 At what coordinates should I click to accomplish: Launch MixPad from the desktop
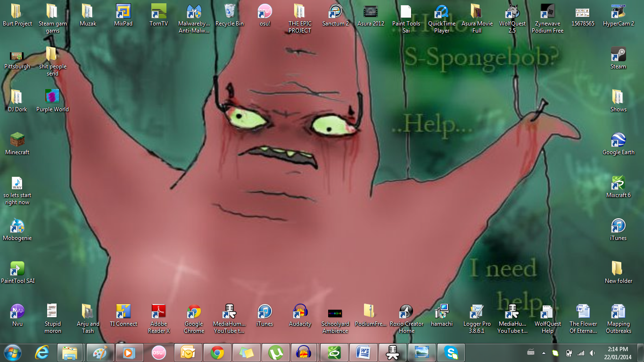point(124,16)
